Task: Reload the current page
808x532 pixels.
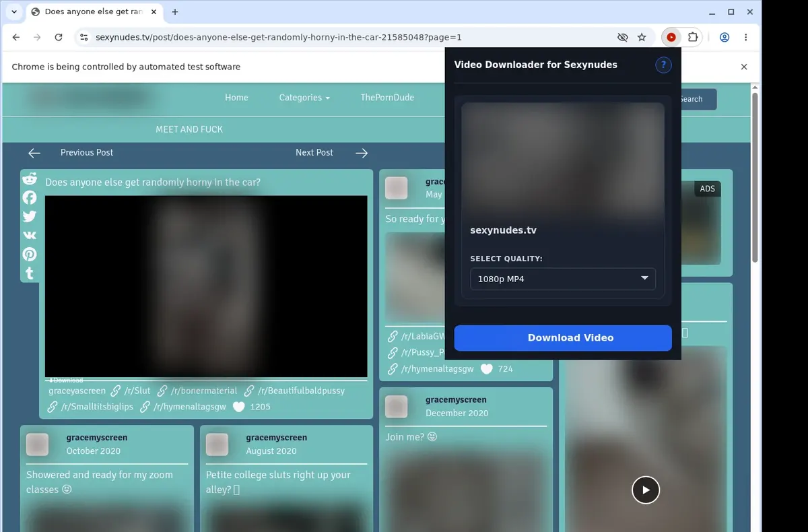Action: click(59, 38)
